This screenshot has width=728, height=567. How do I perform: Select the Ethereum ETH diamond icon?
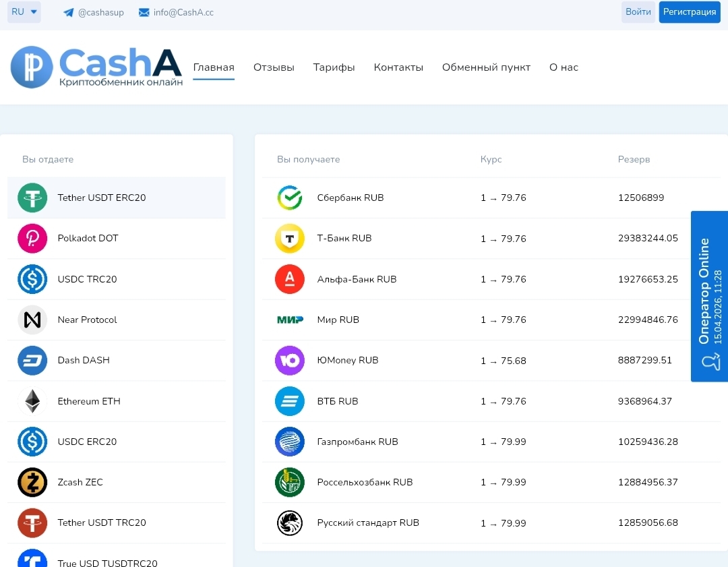pos(32,401)
